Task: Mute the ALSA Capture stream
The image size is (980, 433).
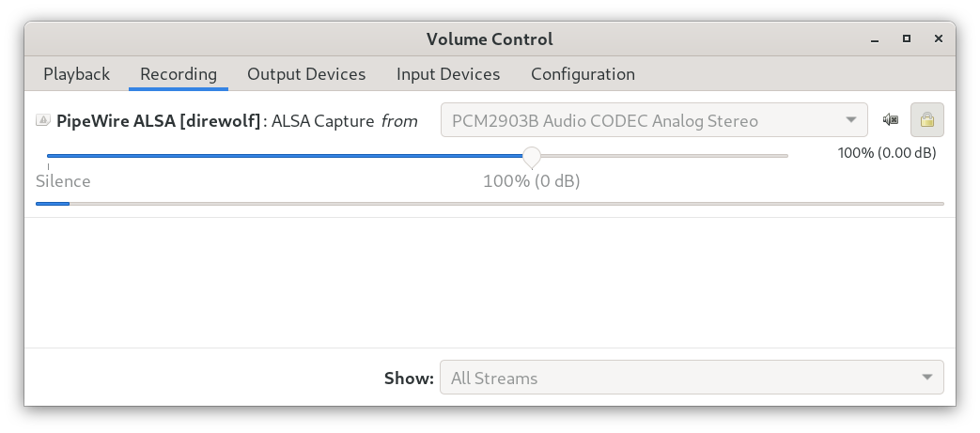Action: click(x=891, y=120)
